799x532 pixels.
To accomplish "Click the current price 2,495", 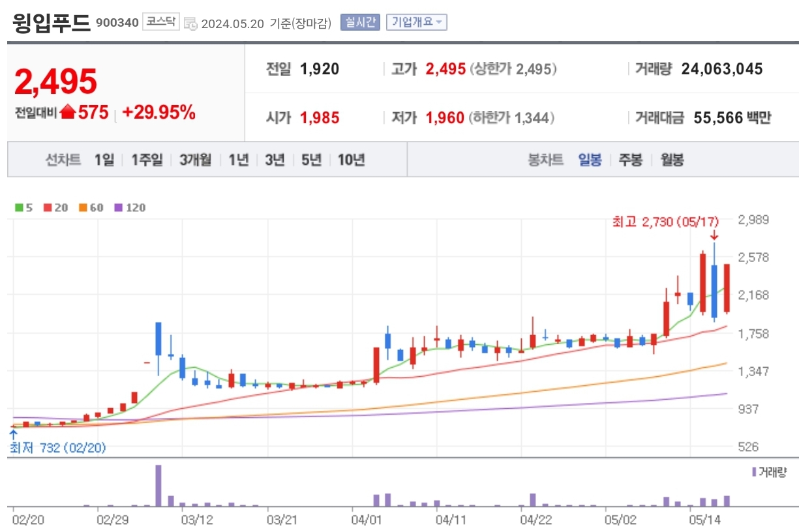I will coord(55,81).
